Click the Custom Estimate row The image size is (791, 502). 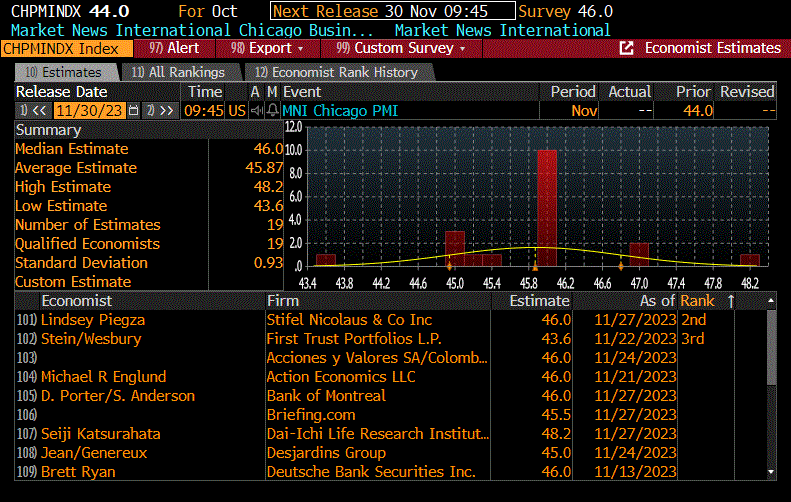tap(148, 282)
